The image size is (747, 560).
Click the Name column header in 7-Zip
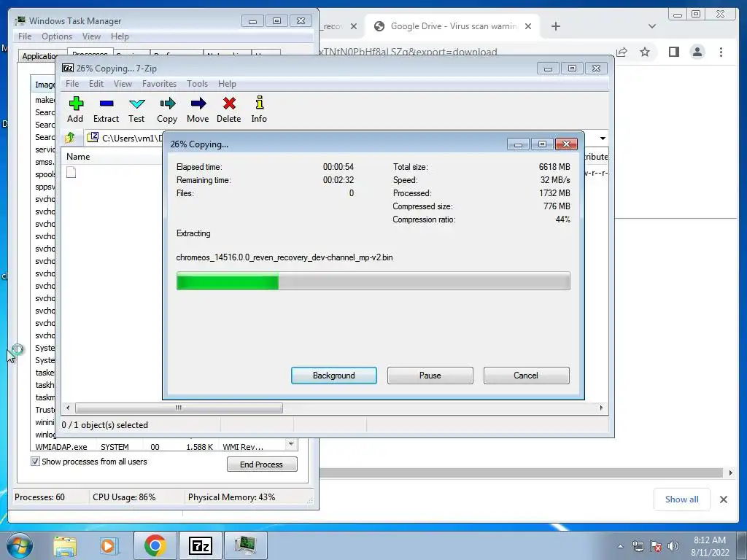pyautogui.click(x=112, y=157)
